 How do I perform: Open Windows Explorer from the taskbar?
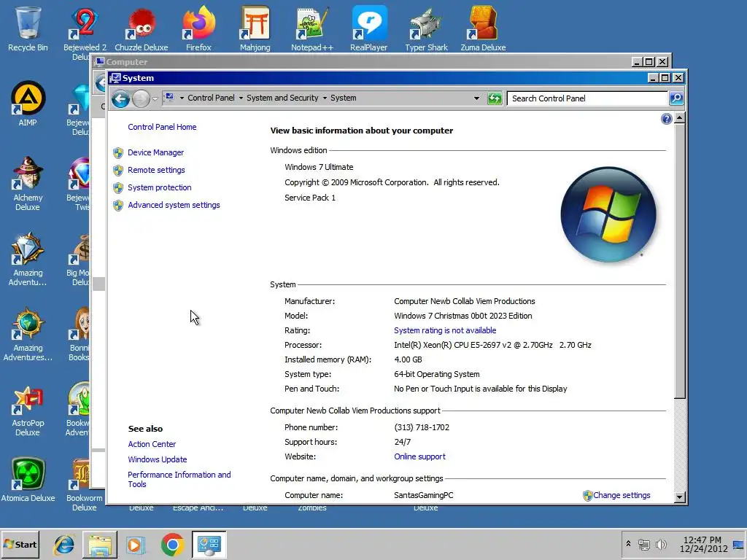tap(100, 544)
